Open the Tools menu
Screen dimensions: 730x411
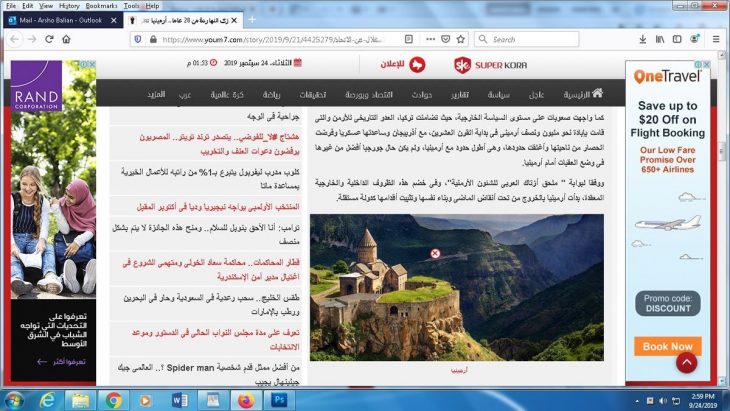pos(131,6)
